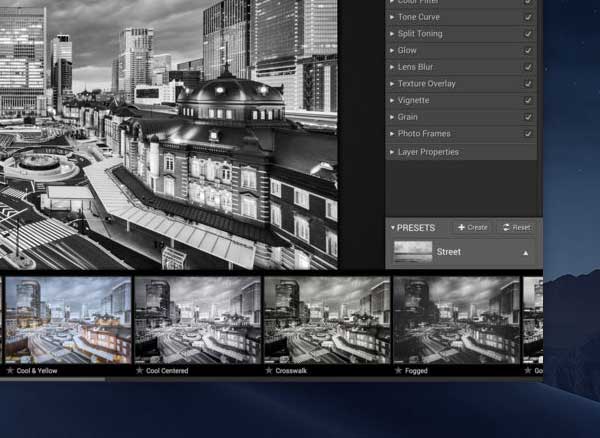Favorite the Cool Centered preset star
This screenshot has width=600, height=438.
(x=140, y=370)
